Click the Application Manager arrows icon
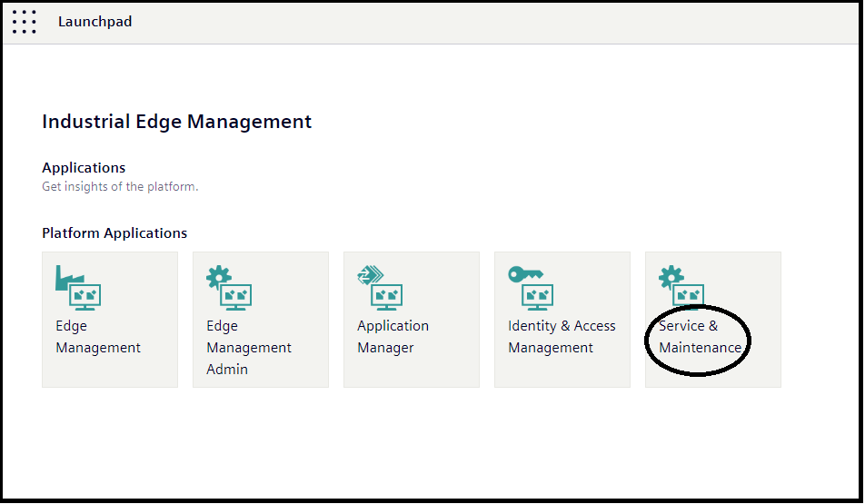The width and height of the screenshot is (865, 504). point(380,287)
